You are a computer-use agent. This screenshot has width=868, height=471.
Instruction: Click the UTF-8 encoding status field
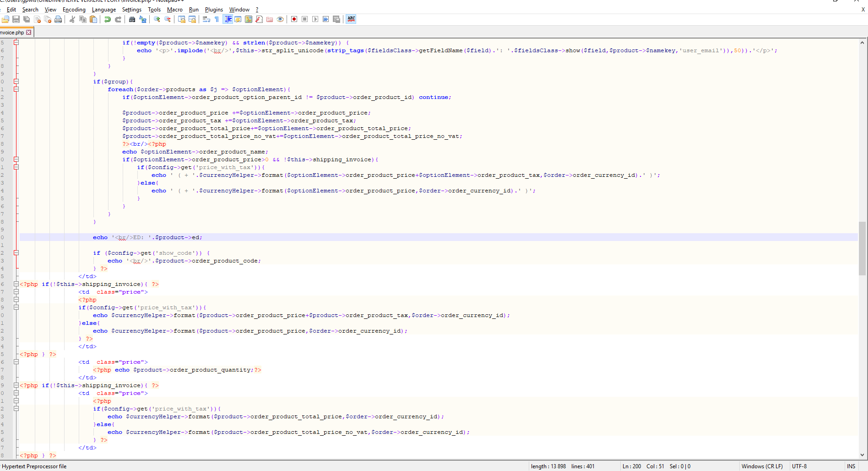pos(799,466)
